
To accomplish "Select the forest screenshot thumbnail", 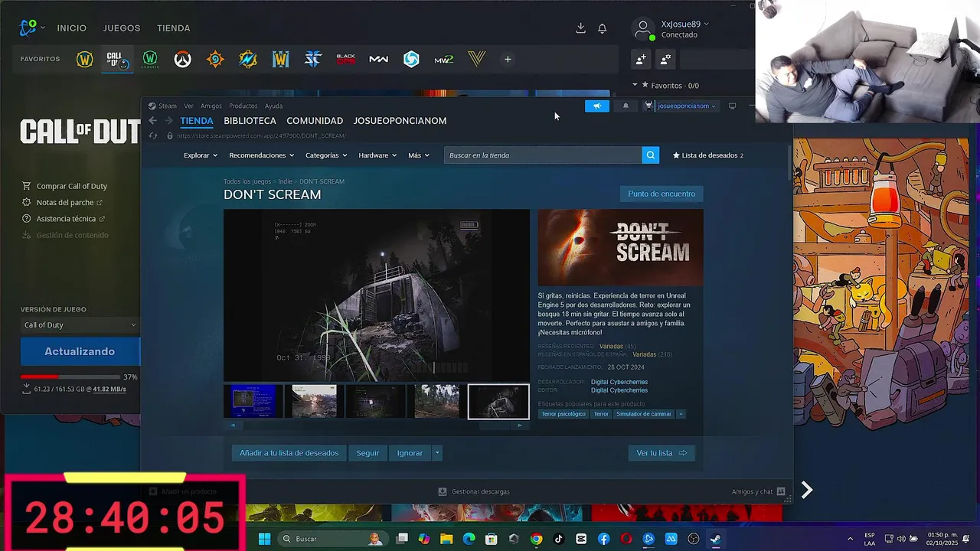I will tap(437, 402).
